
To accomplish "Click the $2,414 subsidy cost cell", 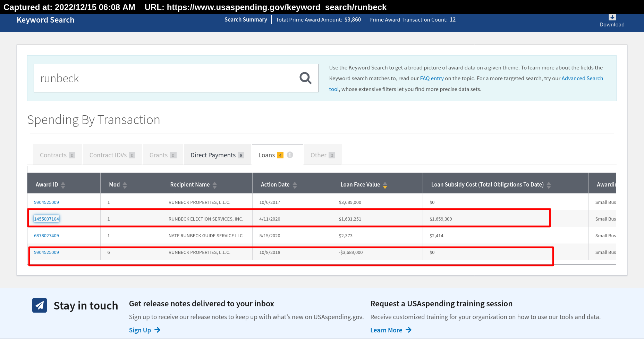I will point(437,235).
